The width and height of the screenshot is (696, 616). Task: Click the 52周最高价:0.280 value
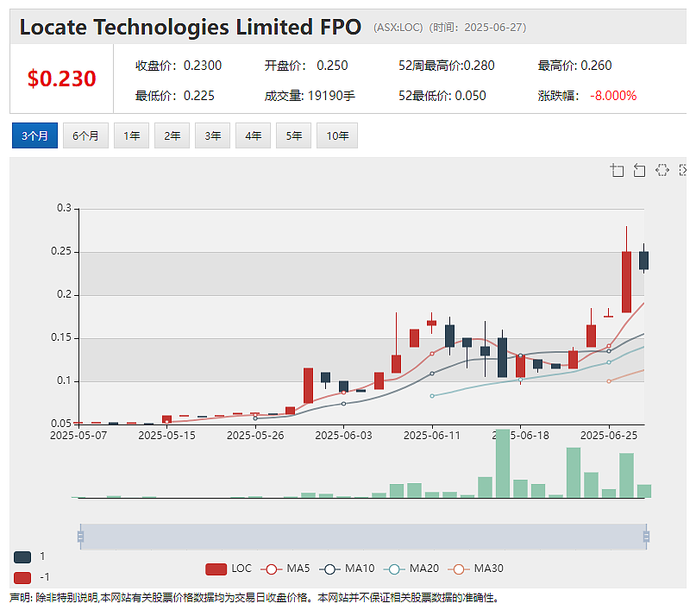[447, 66]
